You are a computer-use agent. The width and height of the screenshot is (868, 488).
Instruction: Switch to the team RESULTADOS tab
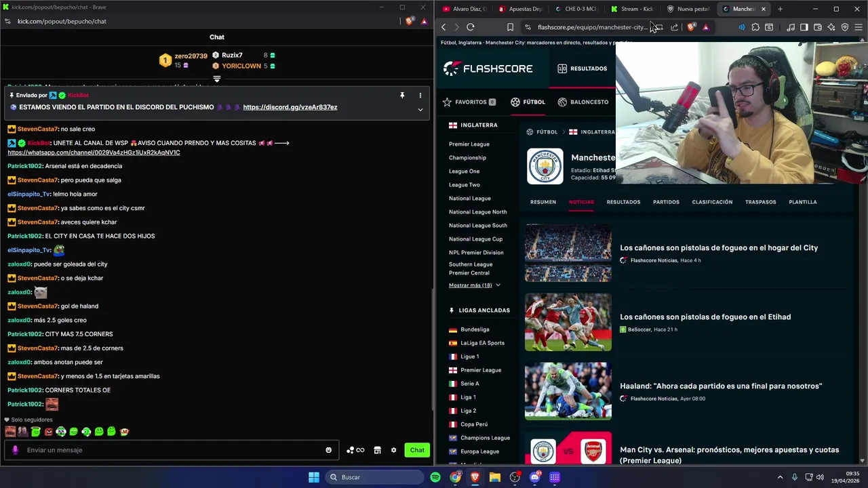pos(623,202)
